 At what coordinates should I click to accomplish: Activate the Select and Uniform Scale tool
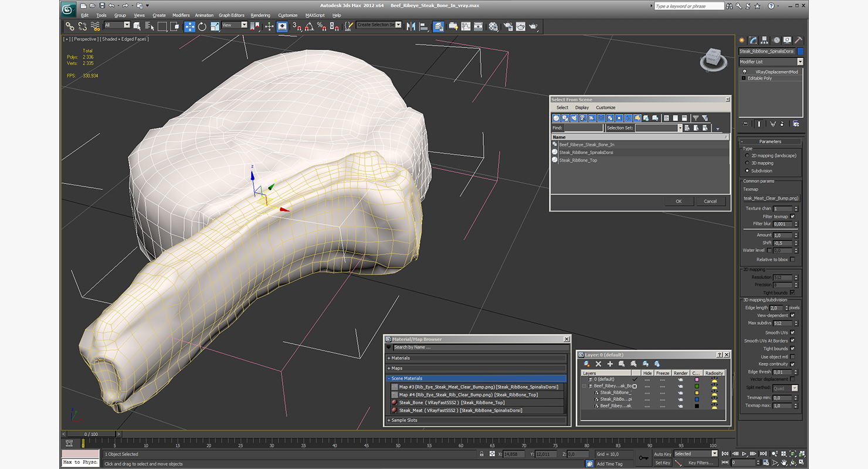tap(215, 26)
